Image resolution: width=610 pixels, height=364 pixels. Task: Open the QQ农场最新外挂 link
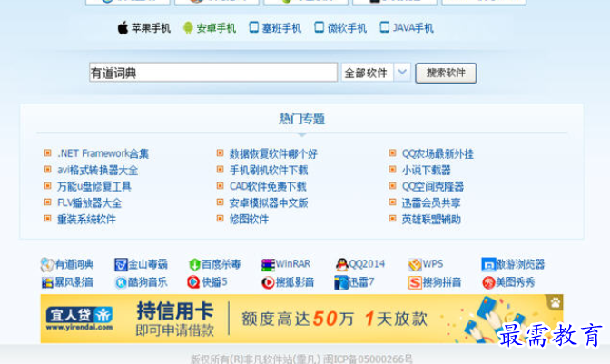coord(438,153)
